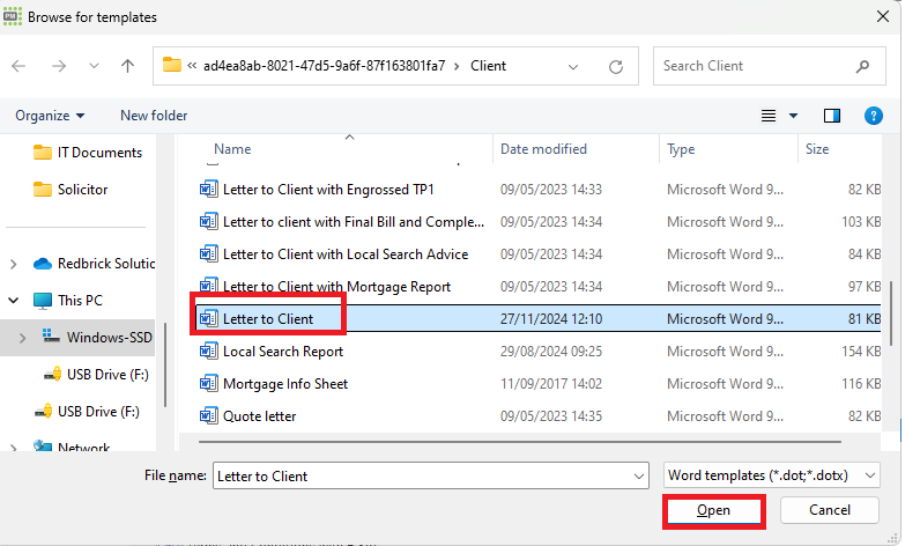Image resolution: width=903 pixels, height=546 pixels.
Task: Click the Word icon beside Quote letter
Action: click(208, 416)
